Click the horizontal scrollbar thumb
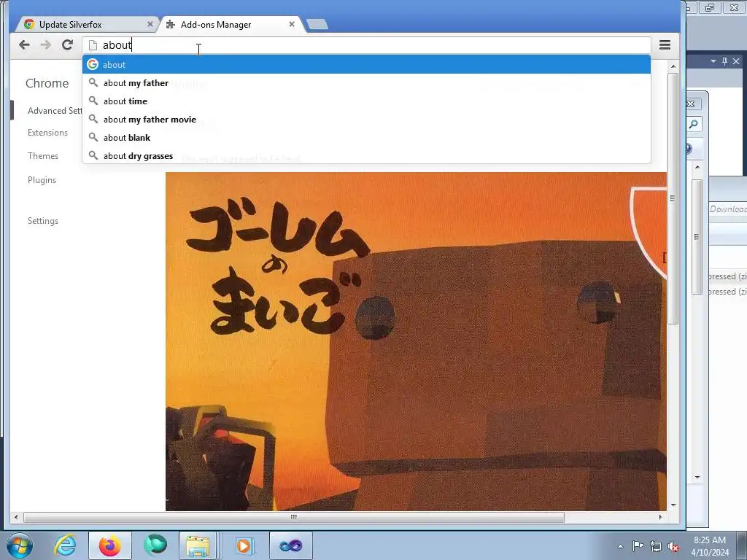Screen dimensions: 747x560 click(x=294, y=517)
